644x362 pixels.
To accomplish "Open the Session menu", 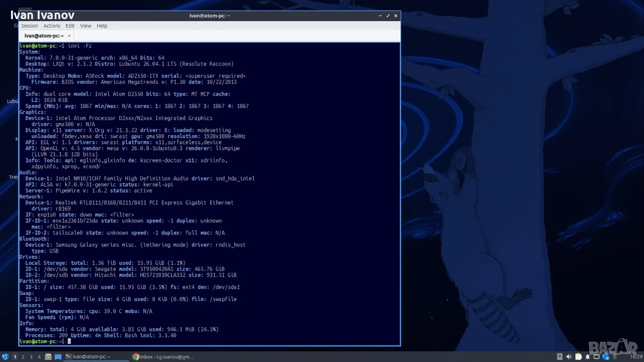I will (29, 26).
